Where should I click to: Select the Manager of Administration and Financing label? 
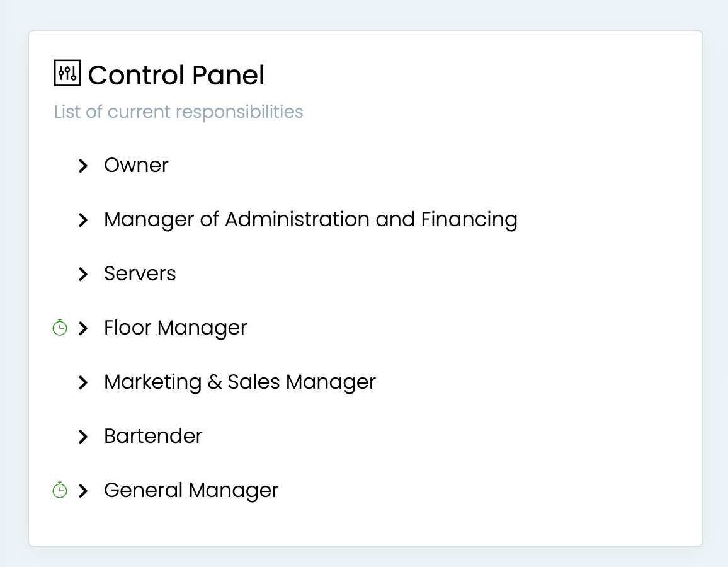(x=310, y=219)
